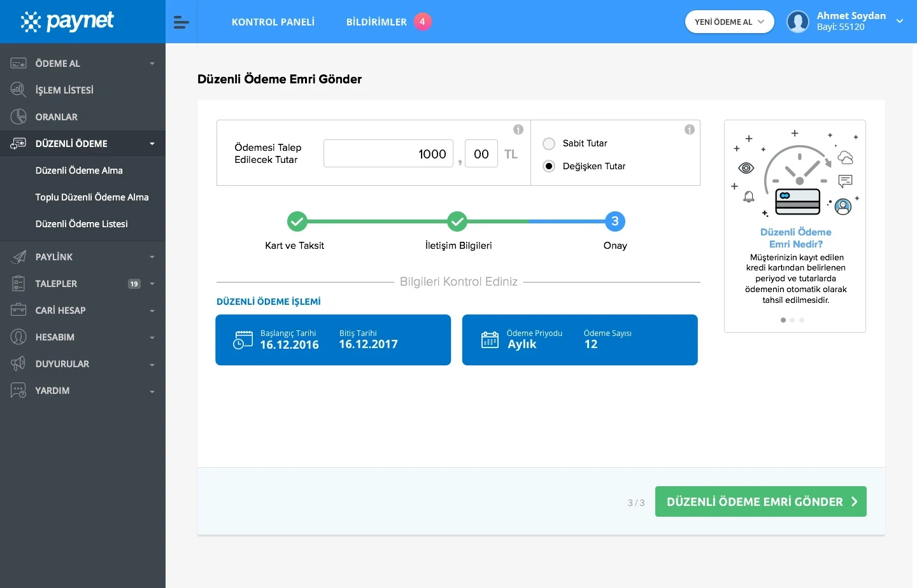Viewport: 917px width, 588px height.
Task: Go to İletişim Bilgileri step checkmark
Action: tap(457, 221)
